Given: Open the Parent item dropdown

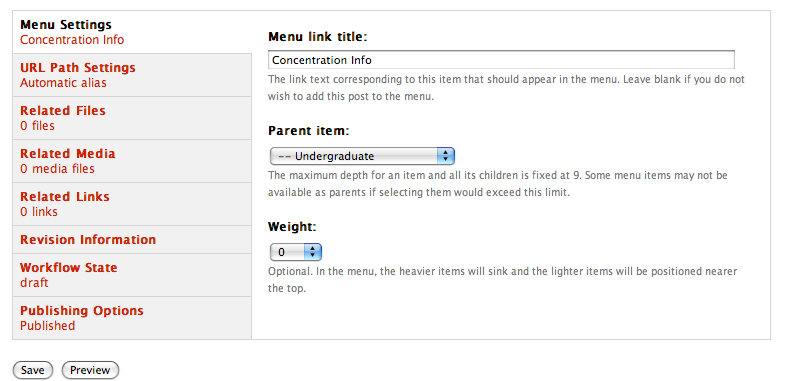Looking at the screenshot, I should [362, 156].
